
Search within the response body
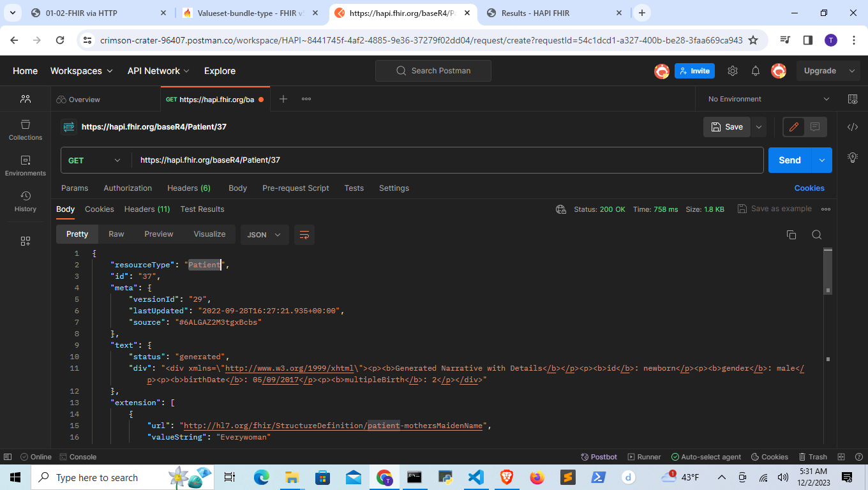[x=816, y=235]
